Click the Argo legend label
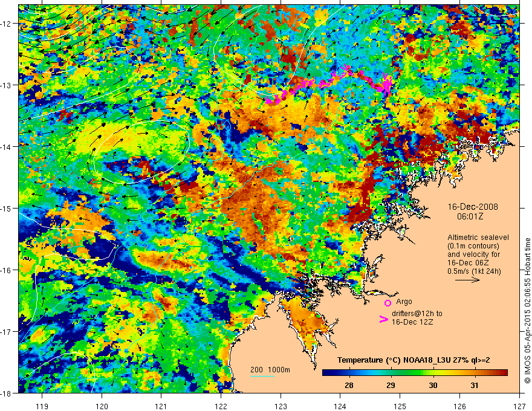The height and width of the screenshot is (411, 532). [404, 302]
